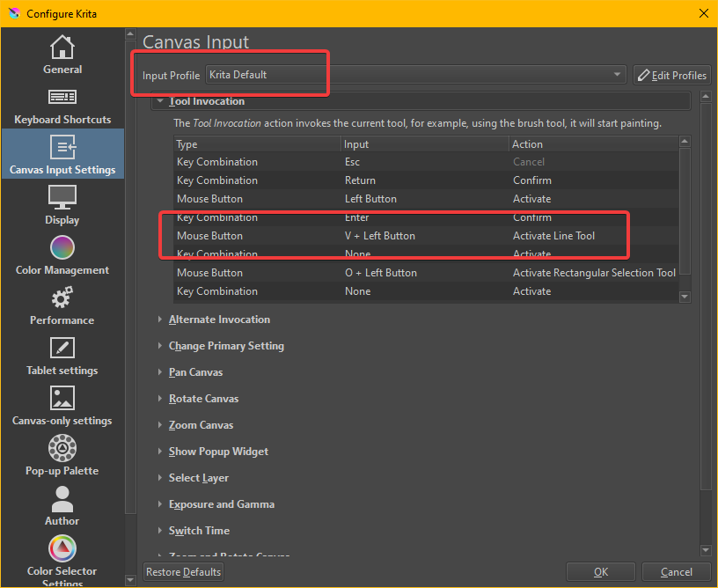Open the Canvas-only settings icon

pyautogui.click(x=62, y=398)
